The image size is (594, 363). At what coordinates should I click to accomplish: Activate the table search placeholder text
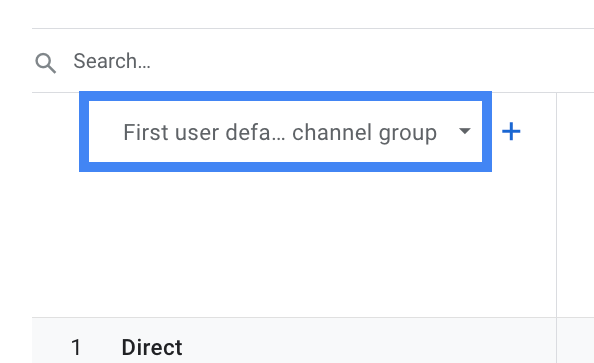(x=112, y=61)
